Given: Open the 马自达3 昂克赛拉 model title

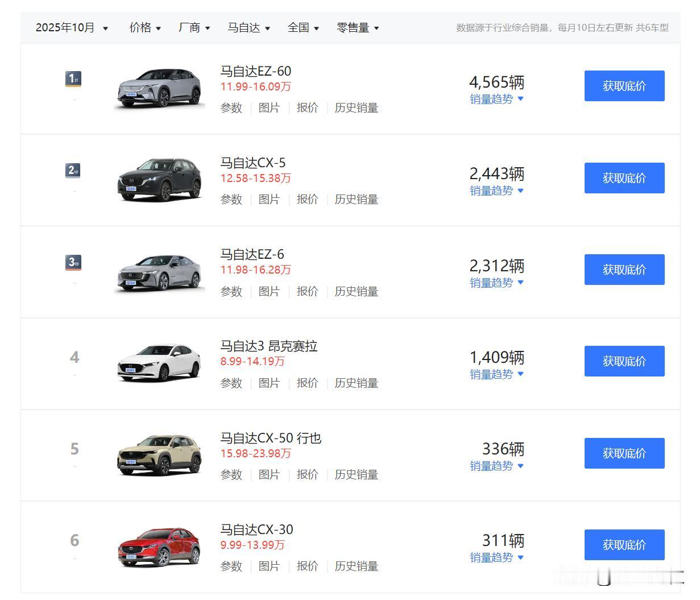Looking at the screenshot, I should tap(268, 346).
